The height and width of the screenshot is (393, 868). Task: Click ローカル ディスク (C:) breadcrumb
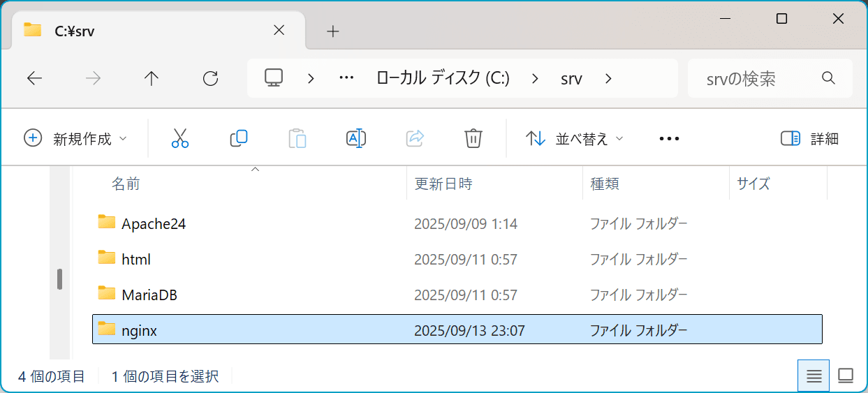[x=443, y=78]
